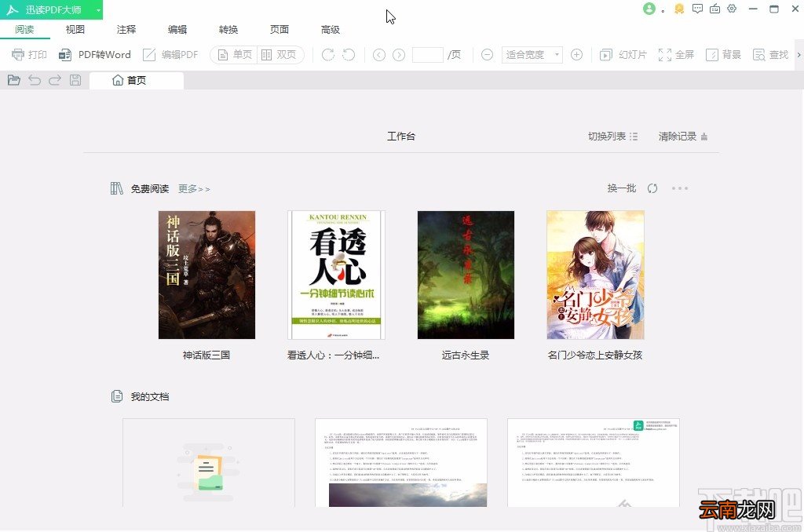Screen dimensions: 804x532
Task: Open the 阅读 menu tab
Action: coord(24,29)
